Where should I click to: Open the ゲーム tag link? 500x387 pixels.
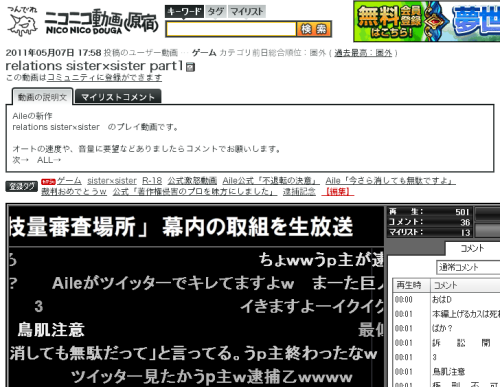click(69, 181)
